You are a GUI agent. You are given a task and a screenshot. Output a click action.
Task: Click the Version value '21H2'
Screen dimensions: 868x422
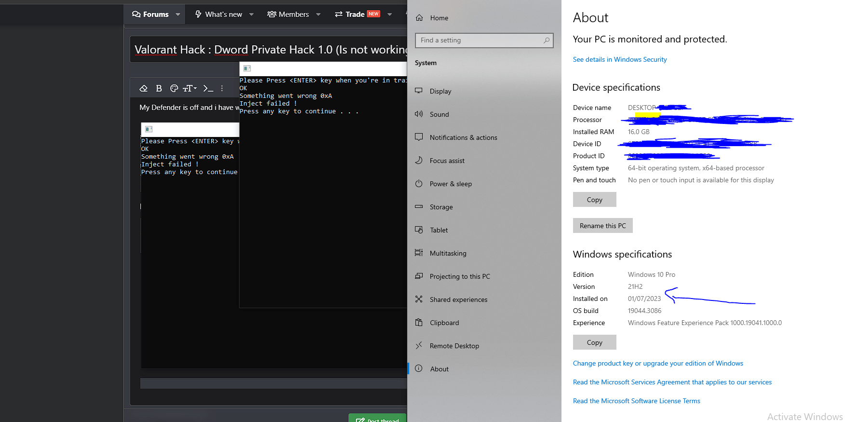[635, 286]
